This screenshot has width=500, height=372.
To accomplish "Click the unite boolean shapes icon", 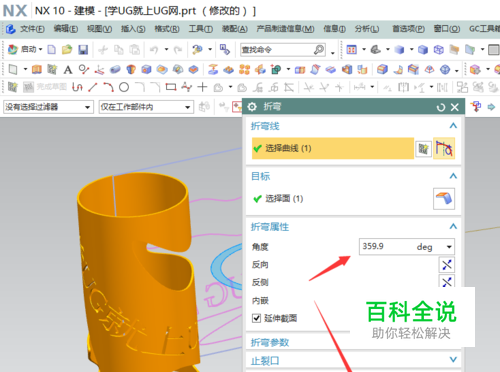I will point(276,69).
